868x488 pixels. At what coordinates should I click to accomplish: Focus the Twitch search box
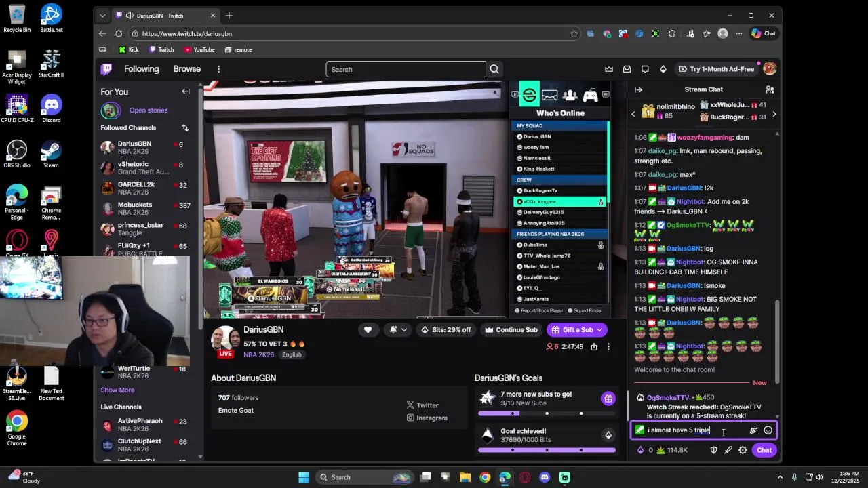click(x=406, y=69)
